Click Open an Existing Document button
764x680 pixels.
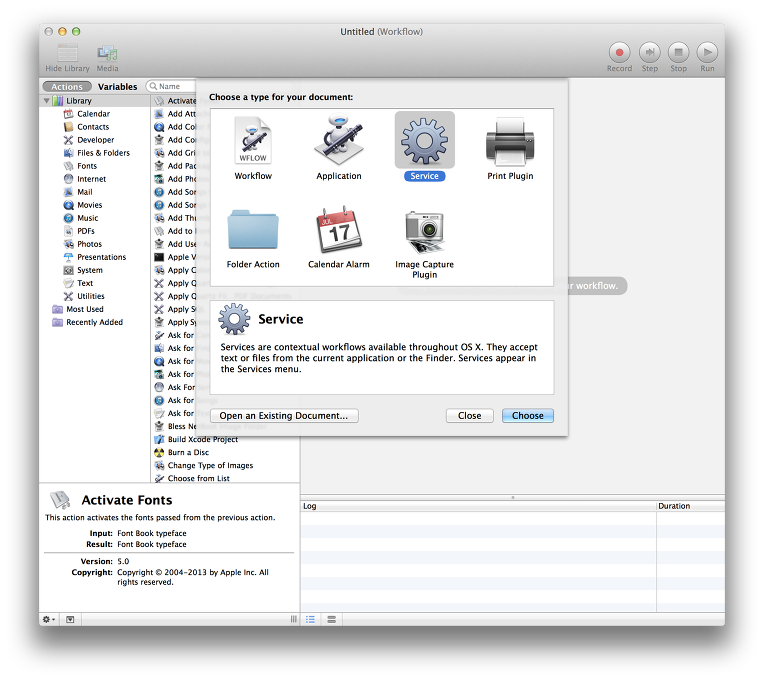[284, 416]
